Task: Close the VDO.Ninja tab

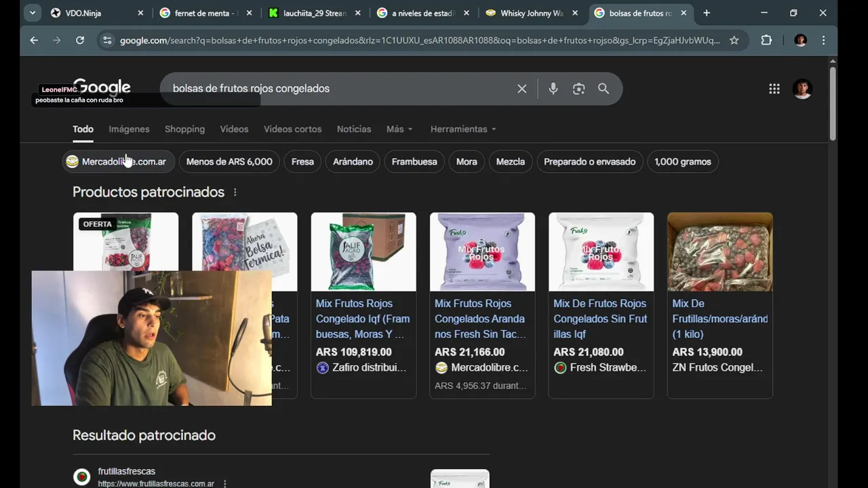Action: [x=140, y=13]
